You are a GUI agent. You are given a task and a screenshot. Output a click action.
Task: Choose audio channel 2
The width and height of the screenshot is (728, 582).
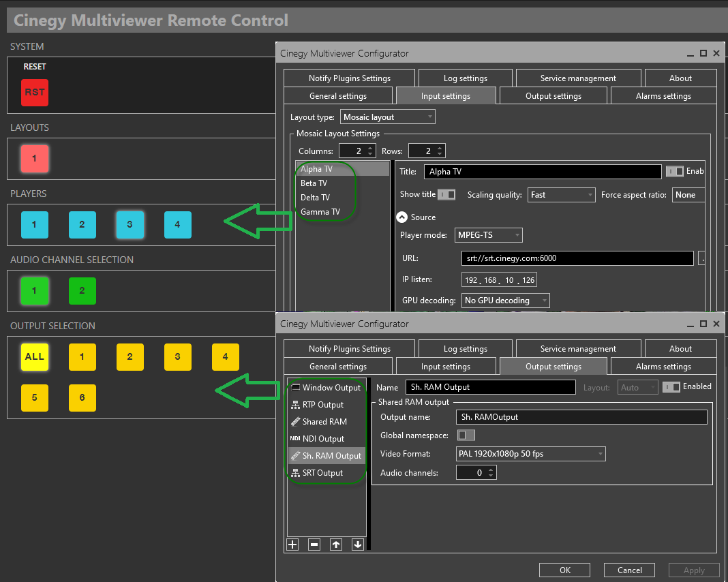(82, 291)
